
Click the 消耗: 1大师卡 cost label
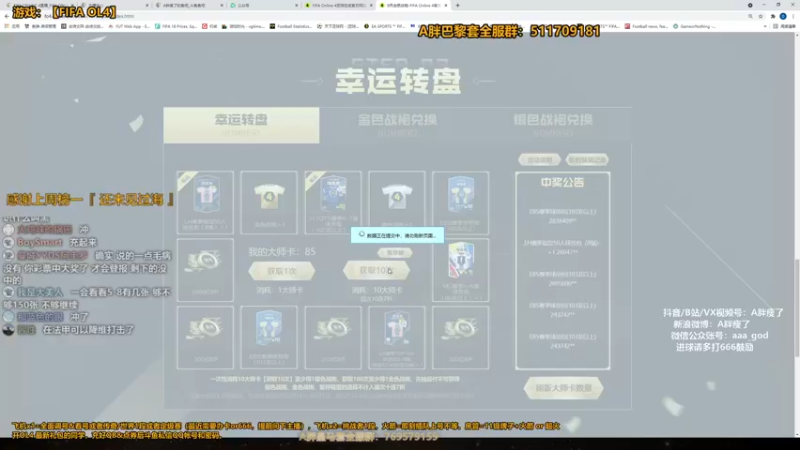pos(281,290)
